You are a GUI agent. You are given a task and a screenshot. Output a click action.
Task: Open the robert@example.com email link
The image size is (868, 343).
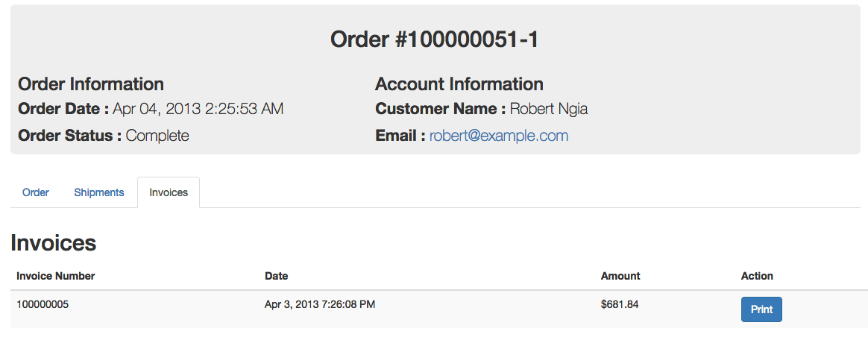coord(499,136)
